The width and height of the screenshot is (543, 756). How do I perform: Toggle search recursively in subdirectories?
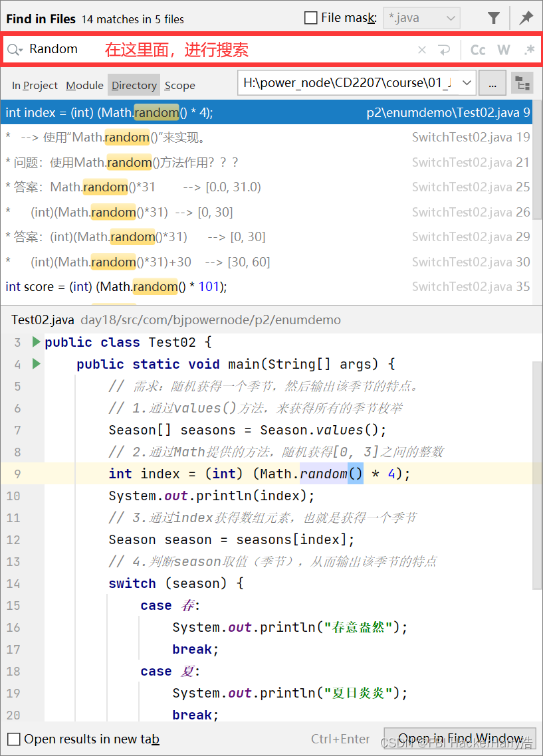[x=522, y=83]
